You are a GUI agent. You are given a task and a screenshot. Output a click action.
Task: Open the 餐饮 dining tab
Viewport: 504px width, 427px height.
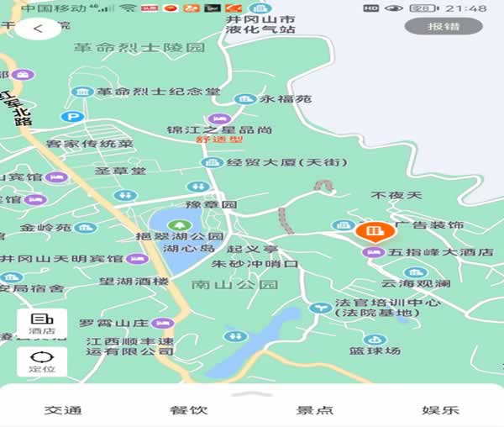189,410
